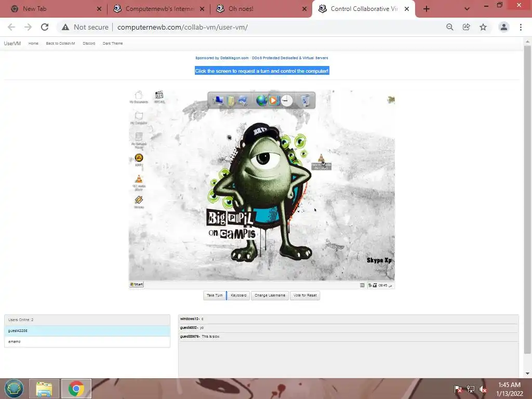532x399 pixels.
Task: Open My Documents icon on VM desktop
Action: (138, 97)
